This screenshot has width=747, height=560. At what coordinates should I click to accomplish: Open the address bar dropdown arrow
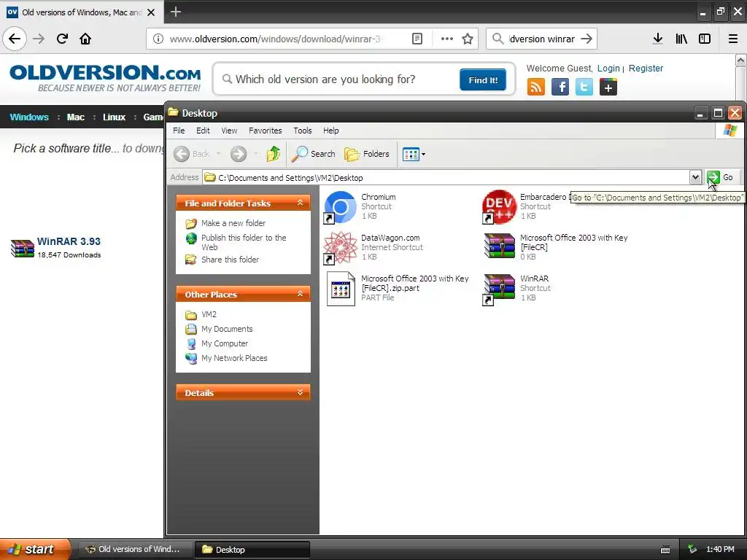point(695,178)
